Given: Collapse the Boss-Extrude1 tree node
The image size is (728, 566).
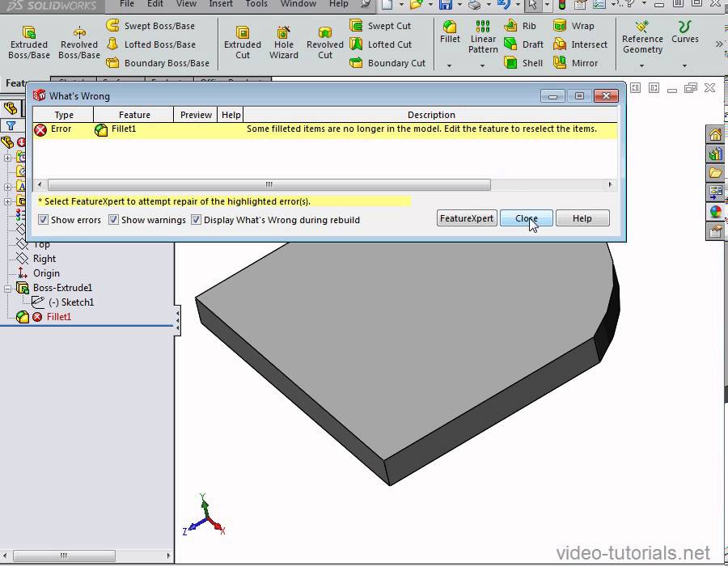Looking at the screenshot, I should pos(7,289).
